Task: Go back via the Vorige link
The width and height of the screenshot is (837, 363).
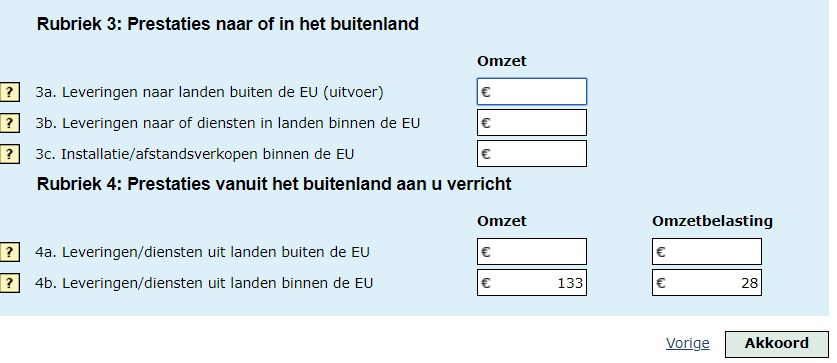Action: (688, 343)
